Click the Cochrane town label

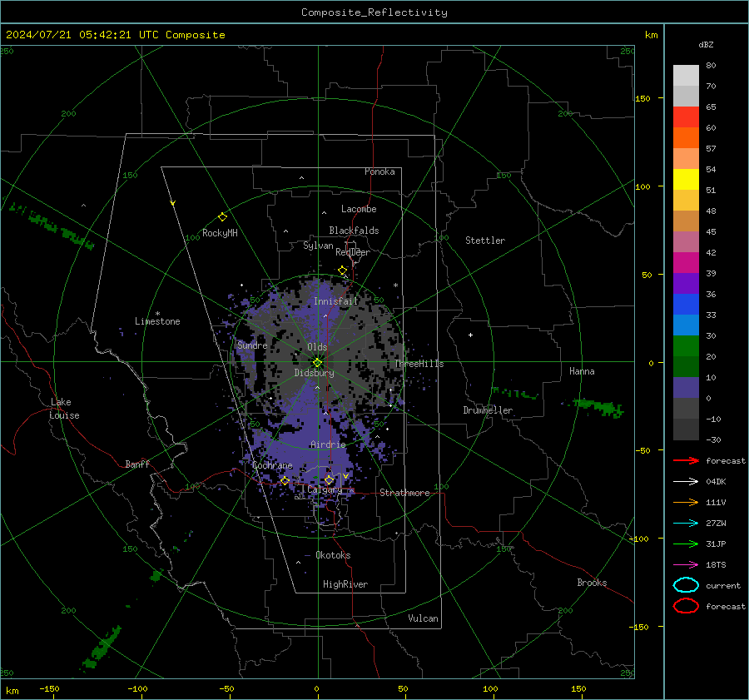[x=272, y=465]
